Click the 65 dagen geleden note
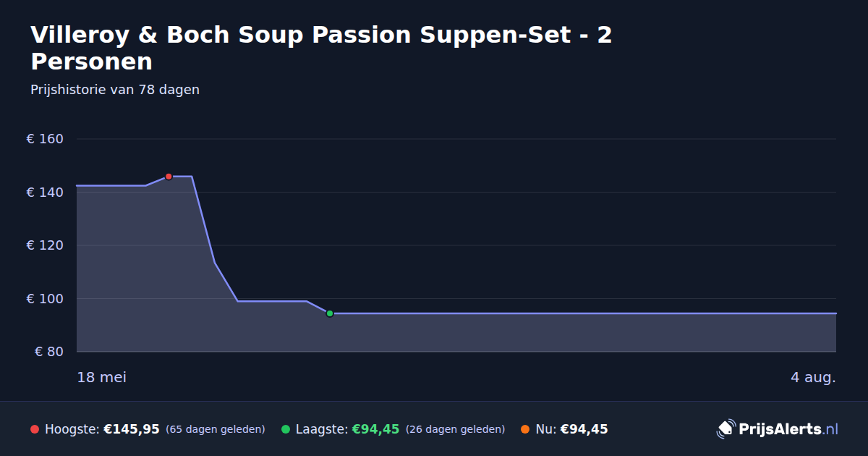This screenshot has height=456, width=868. 216,430
